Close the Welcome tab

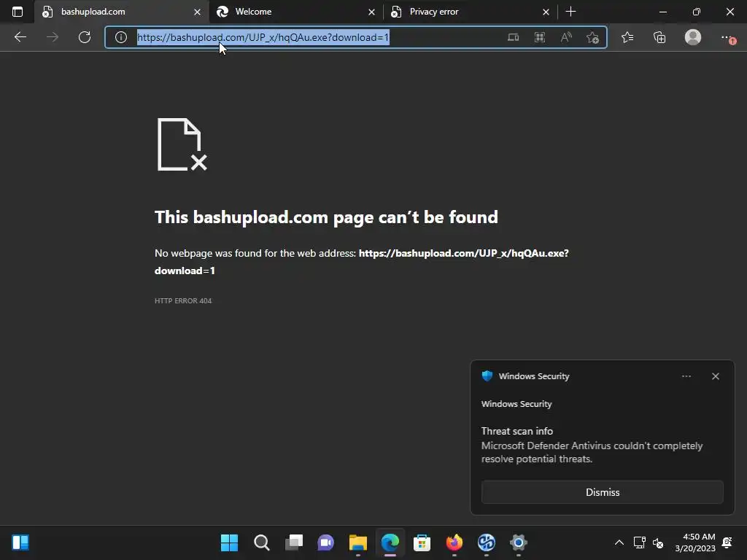pos(371,12)
